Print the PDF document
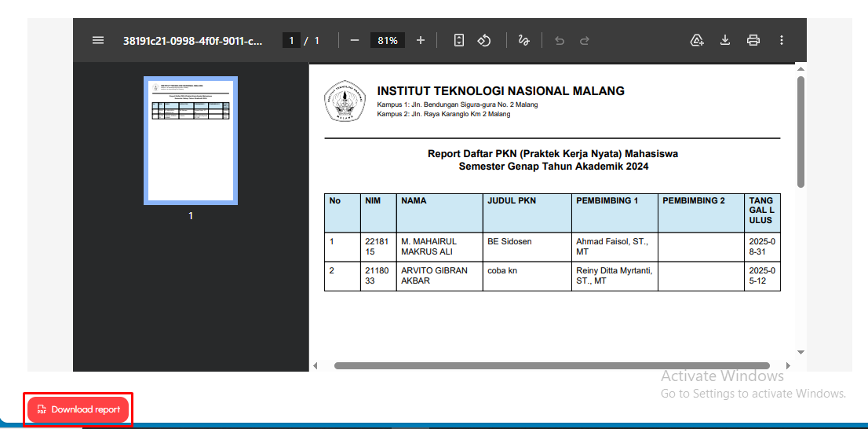This screenshot has width=868, height=429. tap(753, 40)
